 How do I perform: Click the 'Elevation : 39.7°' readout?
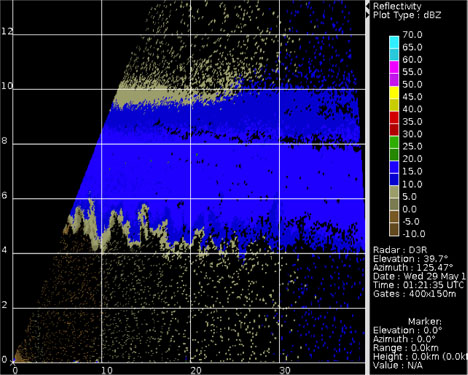click(410, 259)
